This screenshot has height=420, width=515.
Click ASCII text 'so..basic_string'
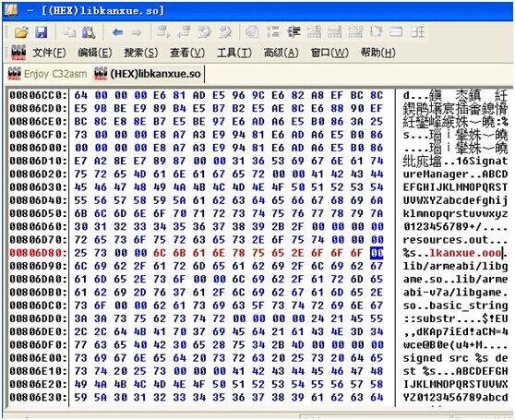point(455,306)
